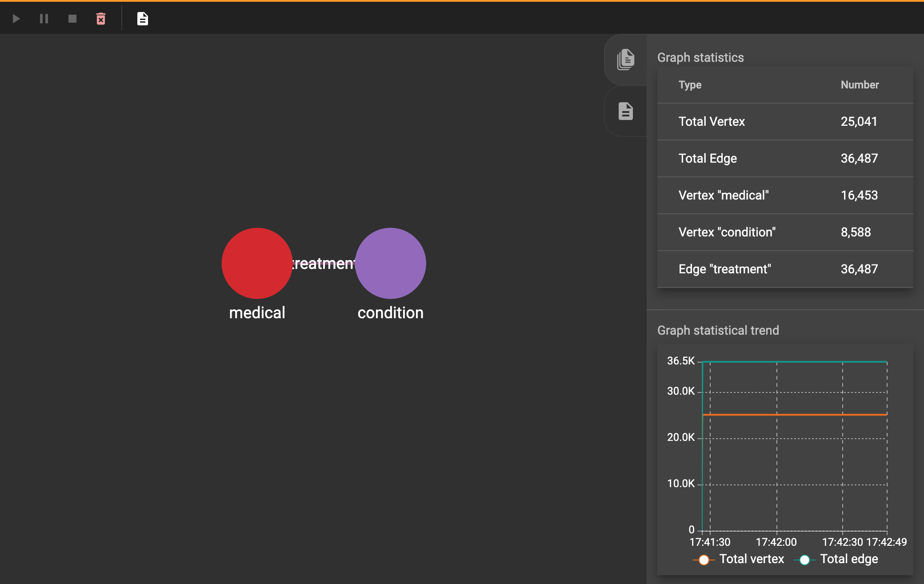Click the Number column header
This screenshot has height=584, width=924.
pos(860,85)
